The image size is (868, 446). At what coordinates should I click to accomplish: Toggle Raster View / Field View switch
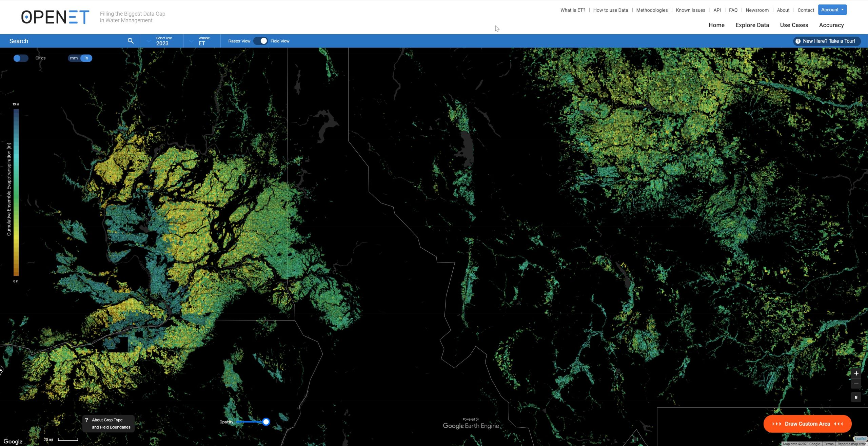click(260, 41)
